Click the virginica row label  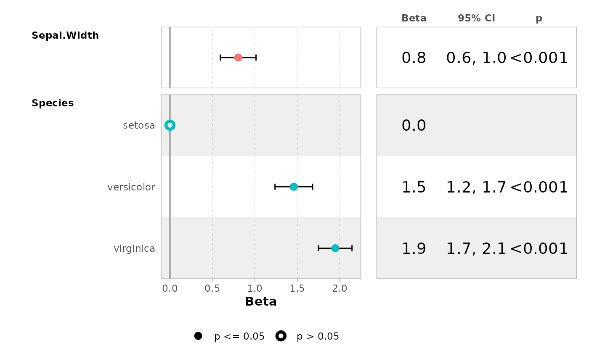click(134, 249)
